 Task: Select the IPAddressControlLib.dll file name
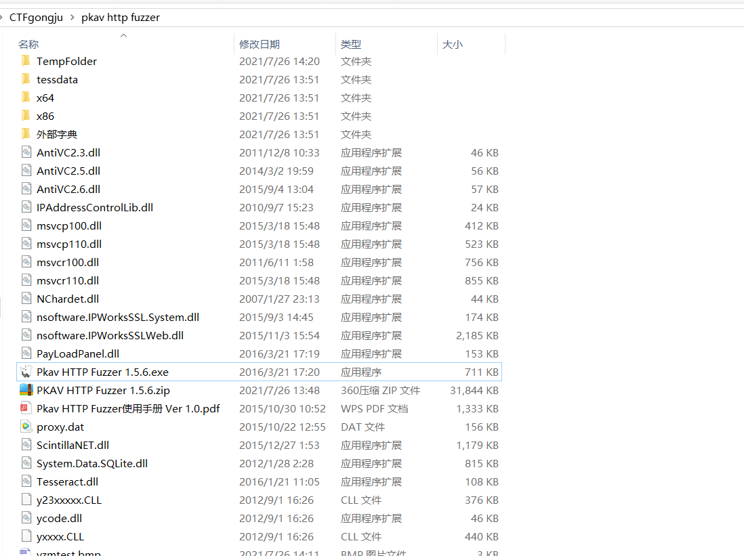tap(95, 207)
